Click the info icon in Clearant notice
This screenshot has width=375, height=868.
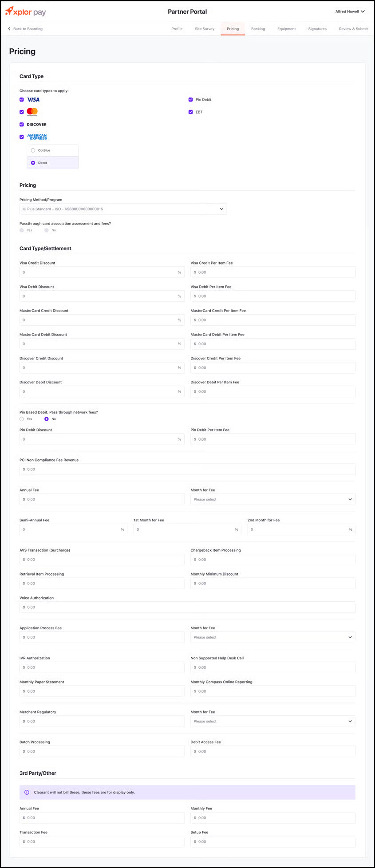point(27,792)
